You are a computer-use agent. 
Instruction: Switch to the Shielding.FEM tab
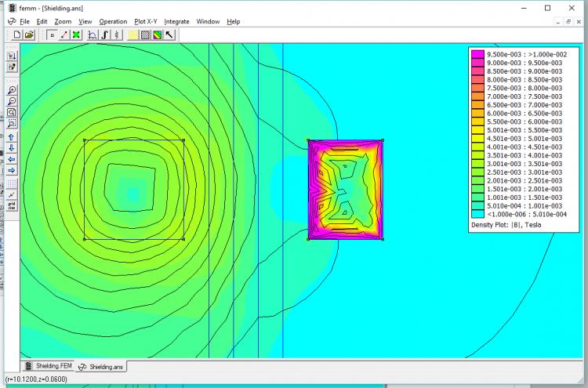(49, 366)
